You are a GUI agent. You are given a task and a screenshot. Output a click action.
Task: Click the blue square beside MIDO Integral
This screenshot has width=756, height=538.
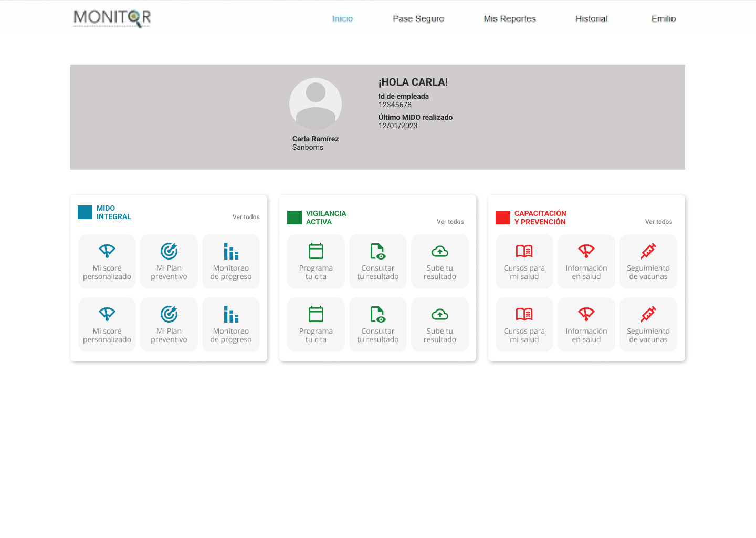pyautogui.click(x=85, y=212)
